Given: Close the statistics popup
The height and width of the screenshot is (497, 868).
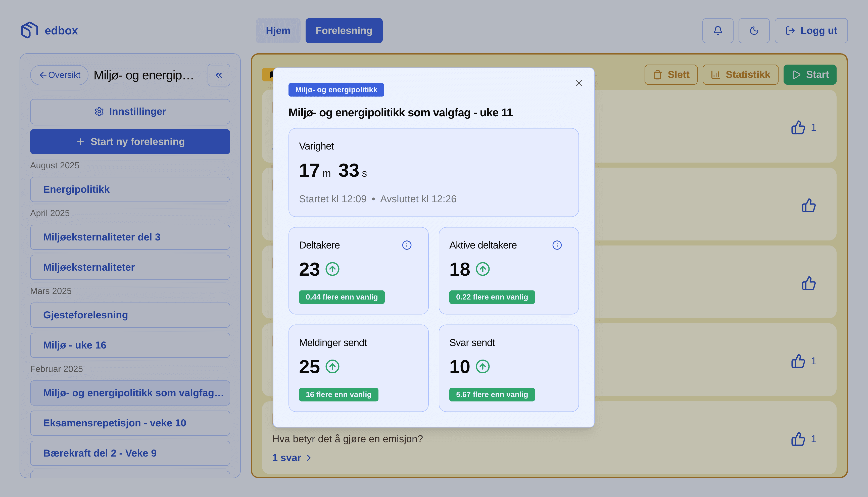Looking at the screenshot, I should [x=578, y=83].
